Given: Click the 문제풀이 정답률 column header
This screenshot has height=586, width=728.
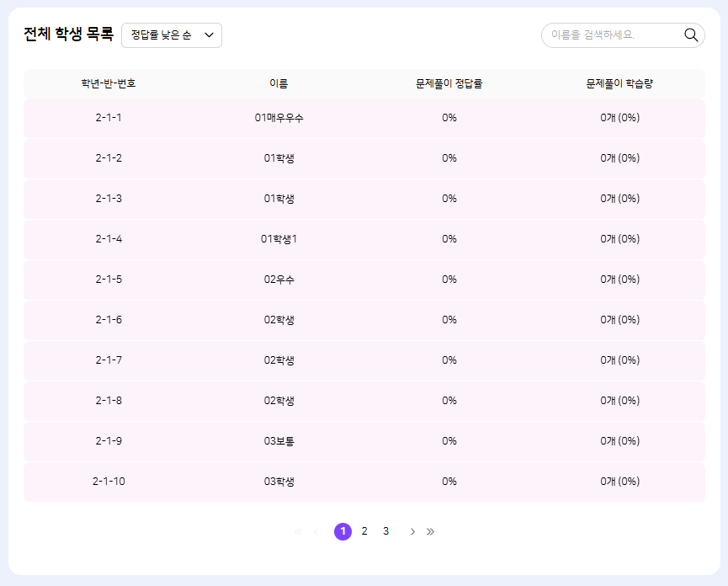Looking at the screenshot, I should click(449, 83).
